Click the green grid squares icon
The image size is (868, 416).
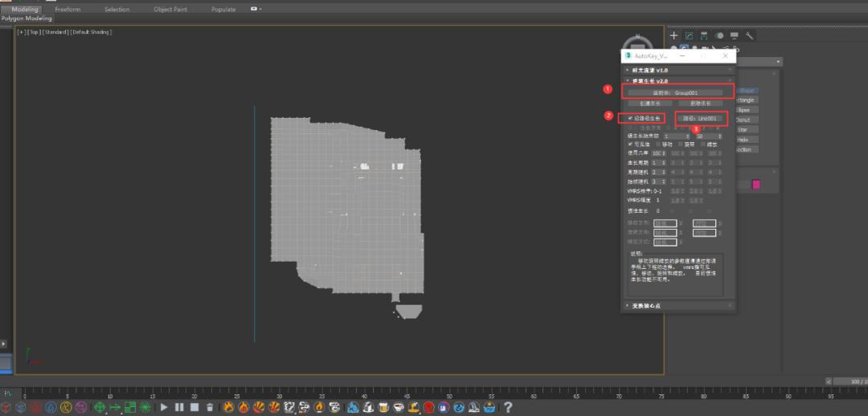pyautogui.click(x=130, y=407)
